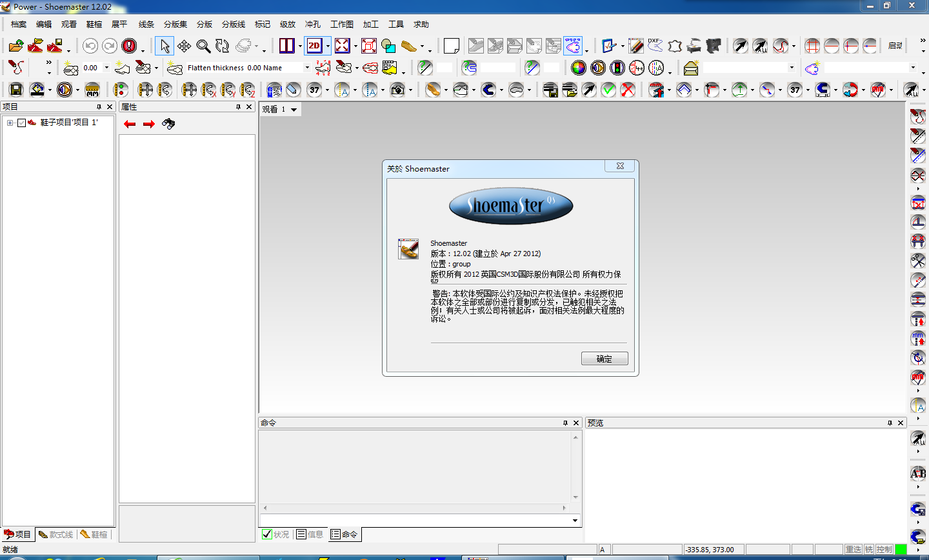929x560 pixels.
Task: Click the camera snapshot icon
Action: point(398,90)
